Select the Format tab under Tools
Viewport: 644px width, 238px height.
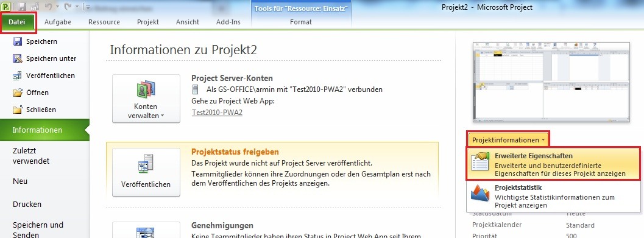tap(300, 22)
